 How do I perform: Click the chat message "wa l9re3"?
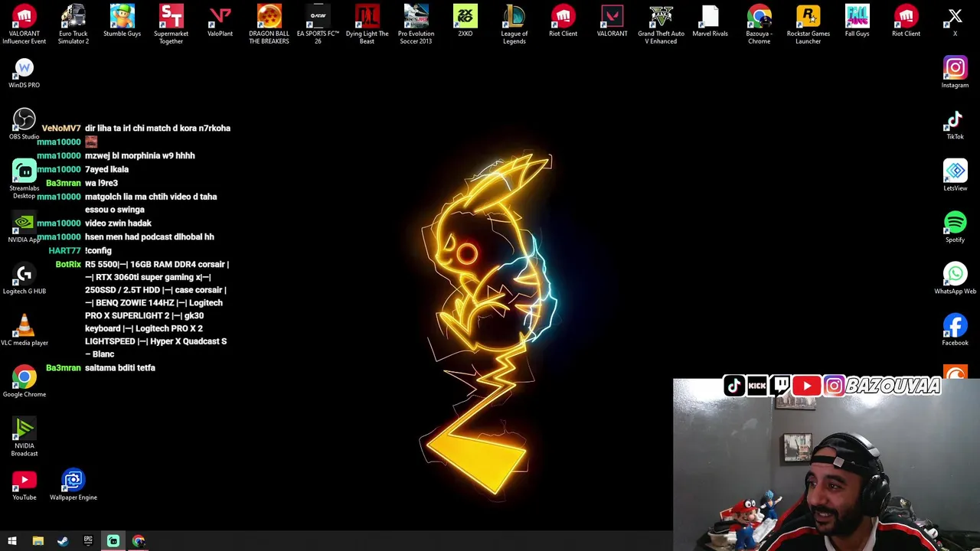[x=101, y=183]
